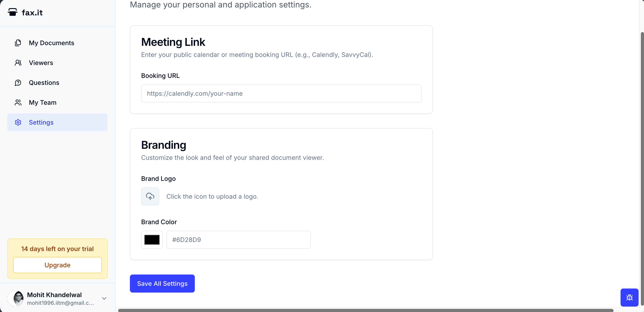Click the Booking URL input field
The image size is (644, 312).
tap(281, 93)
